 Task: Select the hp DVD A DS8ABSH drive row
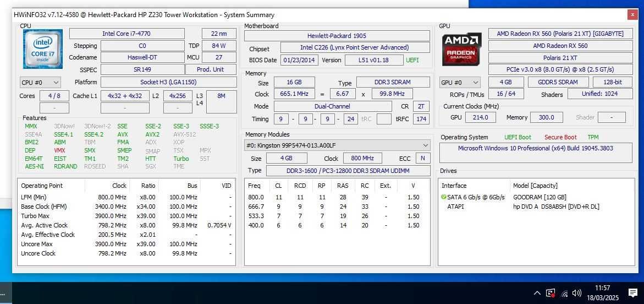click(536, 207)
